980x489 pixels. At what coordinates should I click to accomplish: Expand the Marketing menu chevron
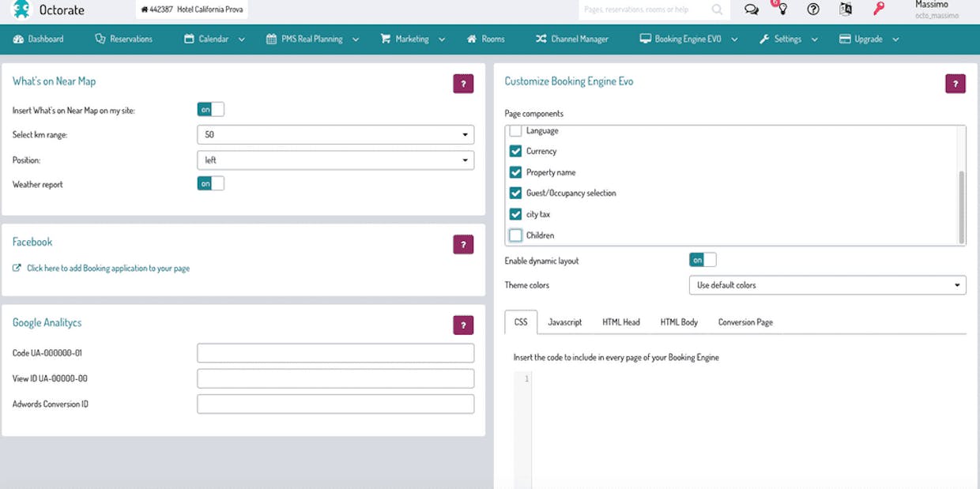tap(442, 39)
